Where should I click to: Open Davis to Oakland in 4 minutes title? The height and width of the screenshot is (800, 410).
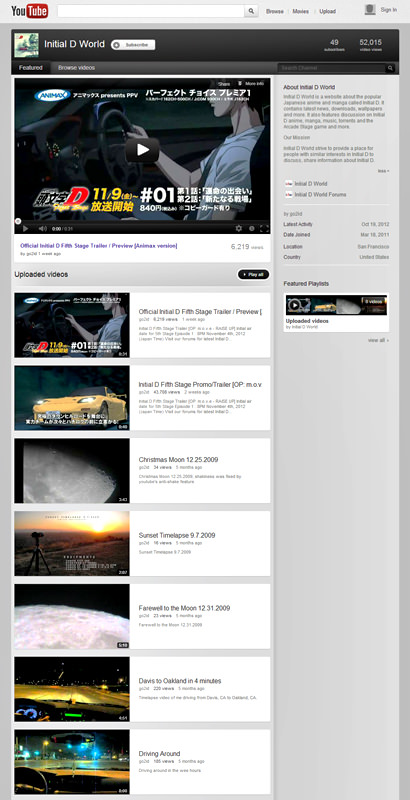pos(180,681)
